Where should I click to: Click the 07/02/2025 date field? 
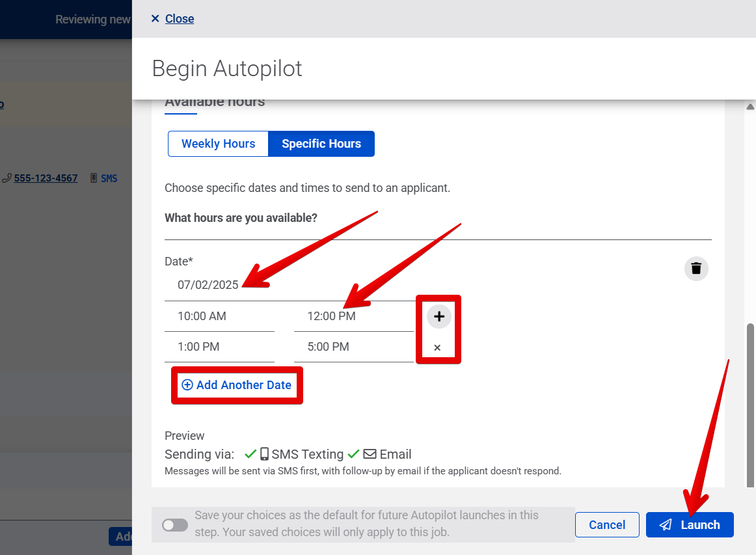(209, 284)
